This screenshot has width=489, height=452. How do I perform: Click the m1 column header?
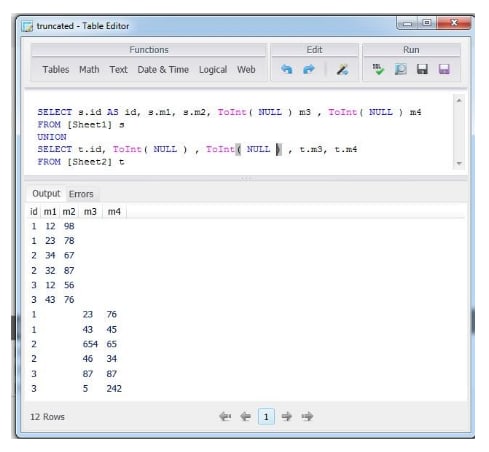(x=50, y=211)
